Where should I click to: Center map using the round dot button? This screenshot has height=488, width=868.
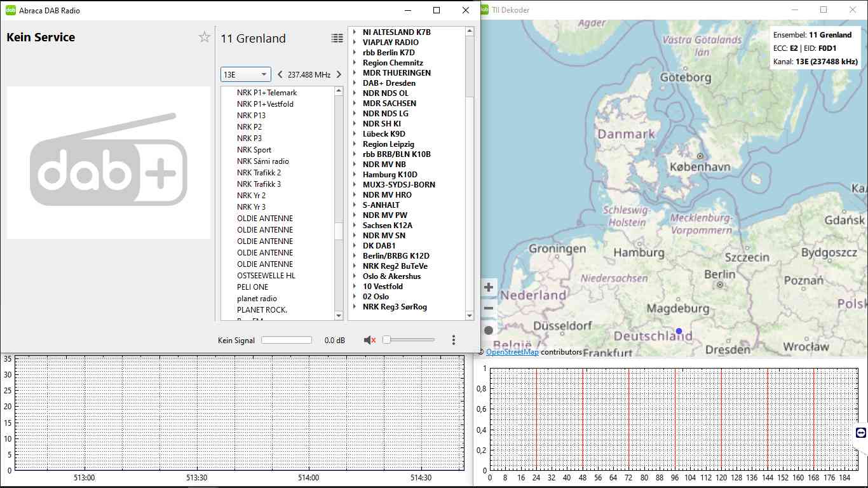489,330
